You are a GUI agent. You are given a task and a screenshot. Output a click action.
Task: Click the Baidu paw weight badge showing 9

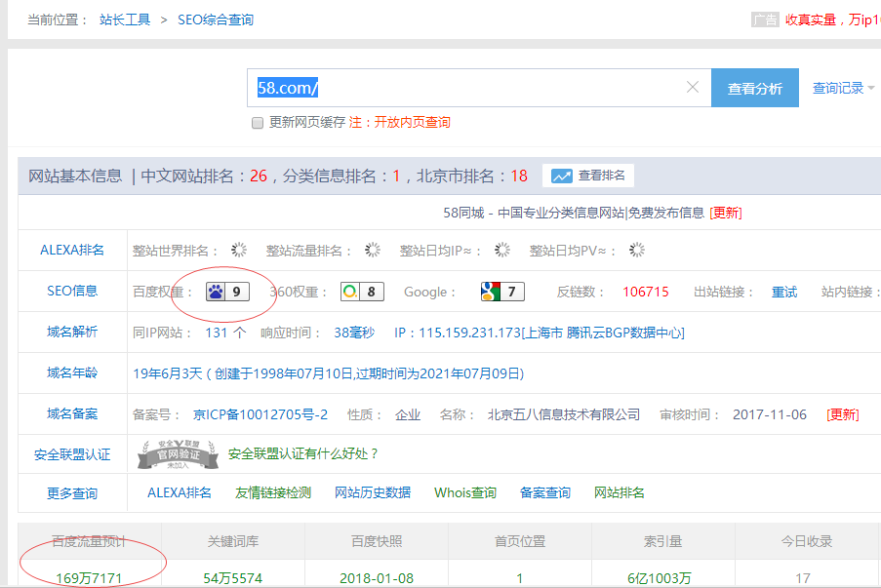(x=227, y=292)
